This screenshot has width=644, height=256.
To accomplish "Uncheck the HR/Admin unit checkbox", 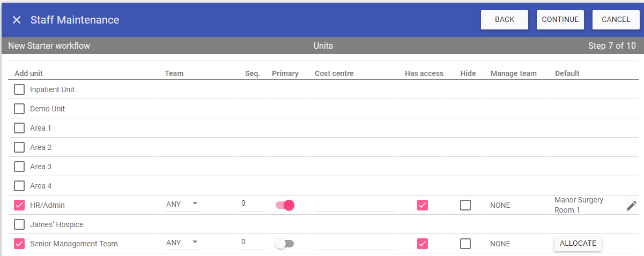I will (x=19, y=205).
